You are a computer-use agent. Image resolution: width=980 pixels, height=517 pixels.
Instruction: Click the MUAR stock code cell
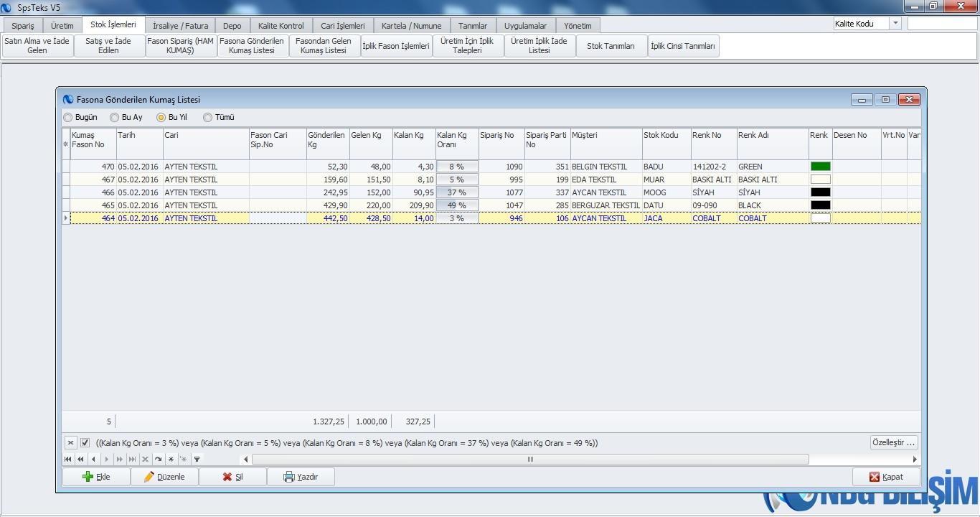pos(666,180)
